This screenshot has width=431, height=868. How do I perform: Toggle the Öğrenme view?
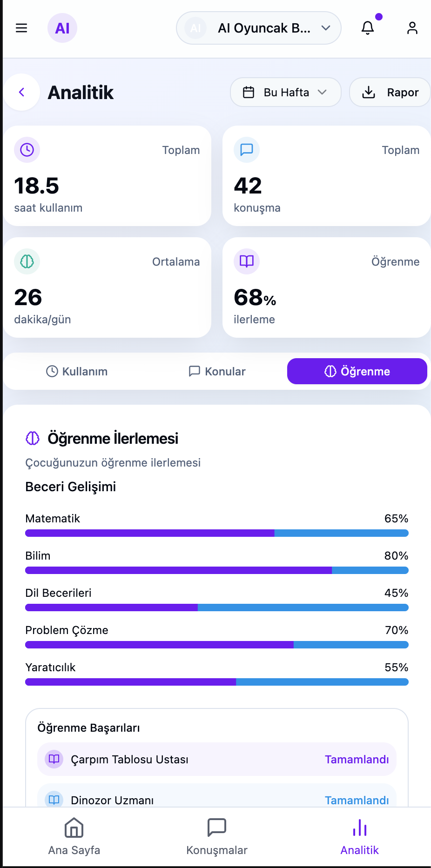point(357,371)
